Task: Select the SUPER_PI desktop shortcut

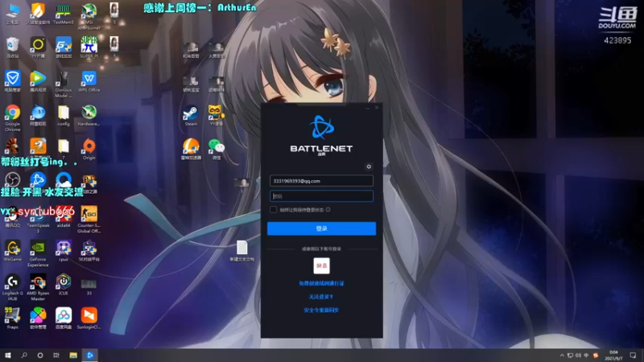Action: [89, 47]
